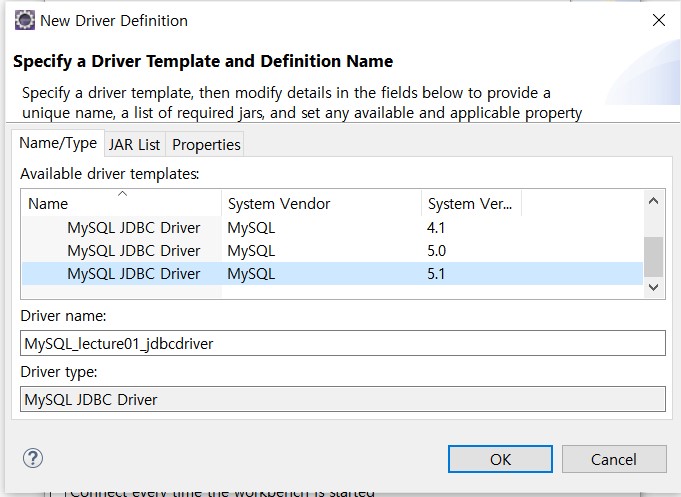Click the 4.1 version cell
Screen dimensions: 681x497
pos(436,228)
